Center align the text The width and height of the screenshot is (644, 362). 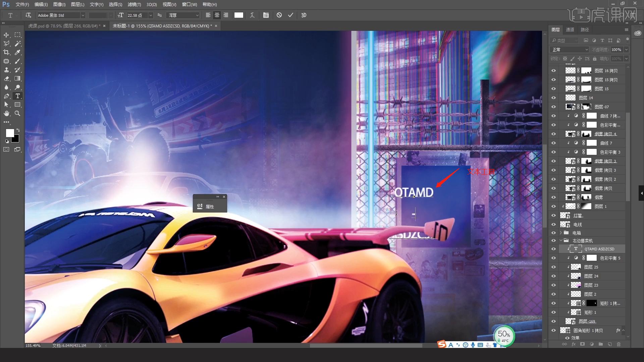(217, 15)
